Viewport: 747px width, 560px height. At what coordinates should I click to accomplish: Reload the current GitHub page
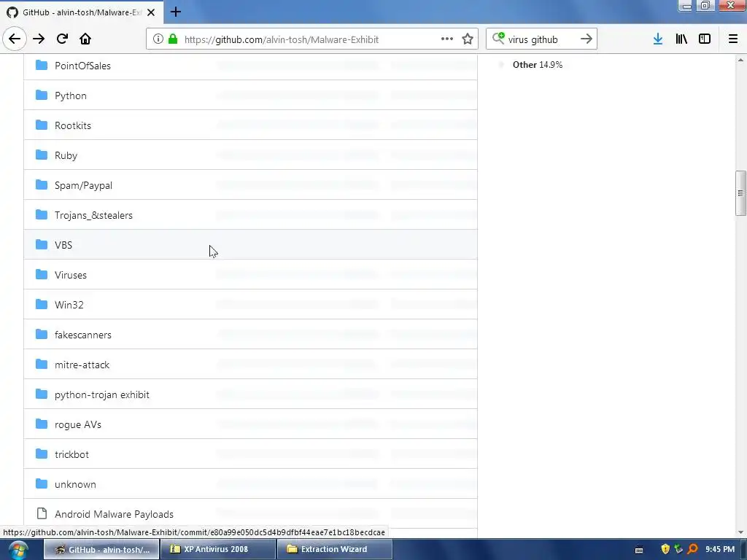point(62,39)
